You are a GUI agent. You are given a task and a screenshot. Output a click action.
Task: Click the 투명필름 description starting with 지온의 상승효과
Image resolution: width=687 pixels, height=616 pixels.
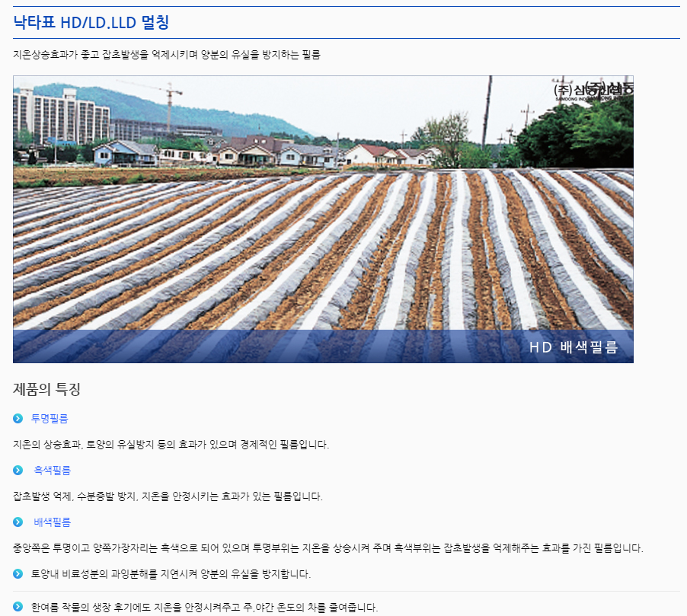point(171,444)
